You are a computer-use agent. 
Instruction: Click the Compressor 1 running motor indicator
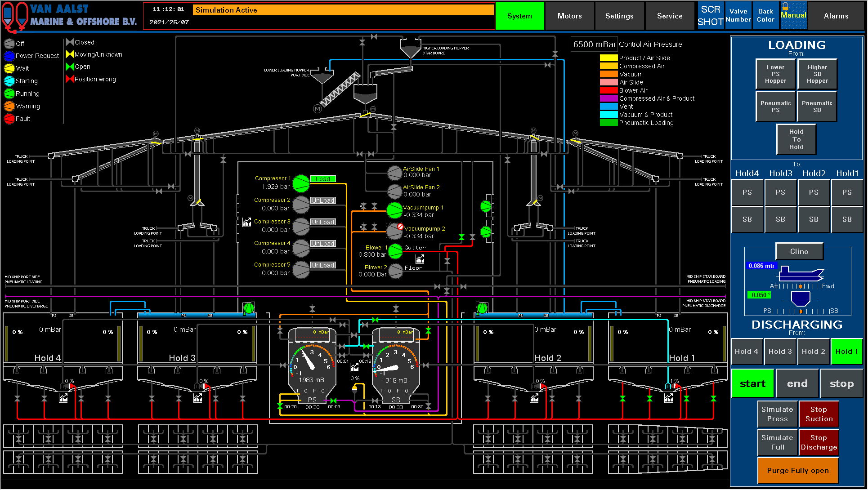301,183
